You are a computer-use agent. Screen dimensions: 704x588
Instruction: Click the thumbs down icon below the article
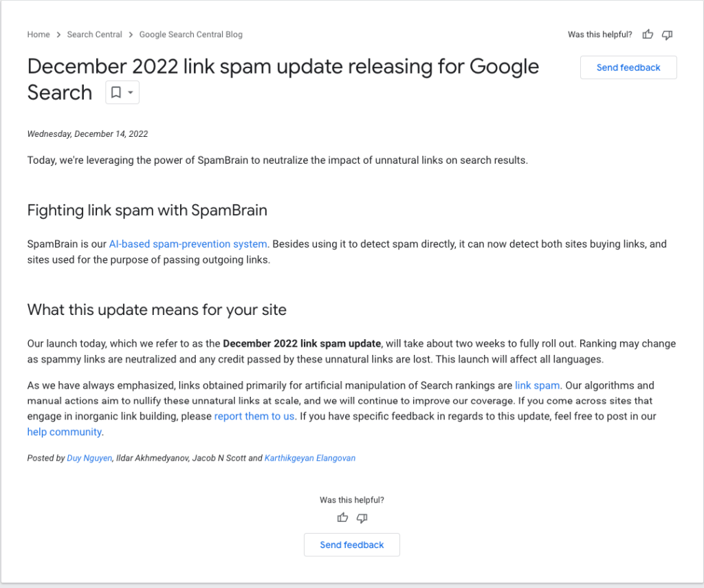tap(362, 517)
